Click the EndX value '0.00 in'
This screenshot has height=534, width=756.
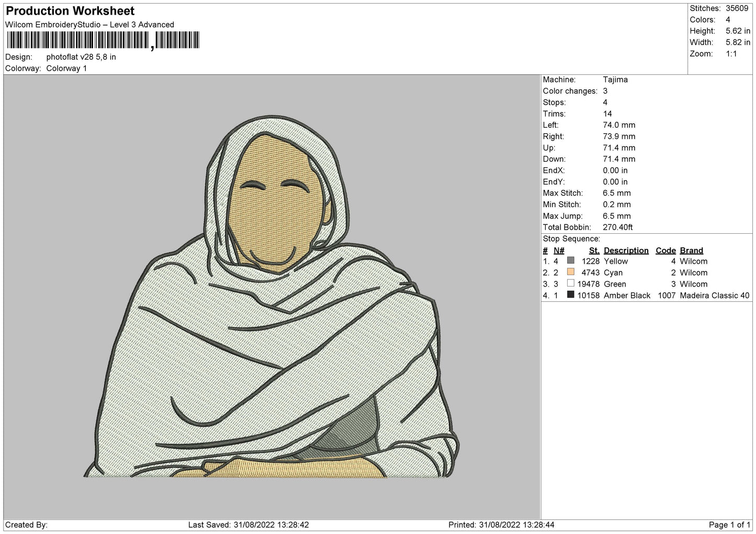pos(615,171)
